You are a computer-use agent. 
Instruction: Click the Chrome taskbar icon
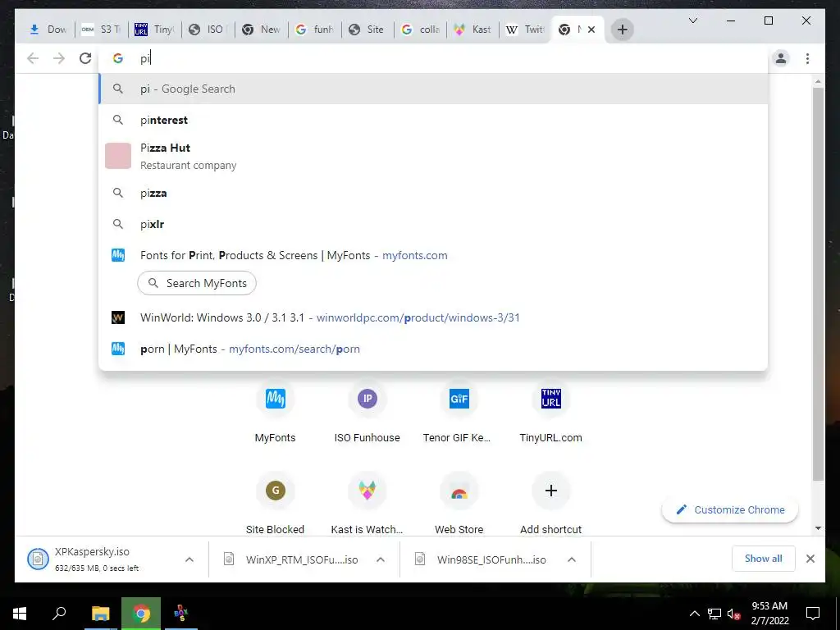point(141,614)
